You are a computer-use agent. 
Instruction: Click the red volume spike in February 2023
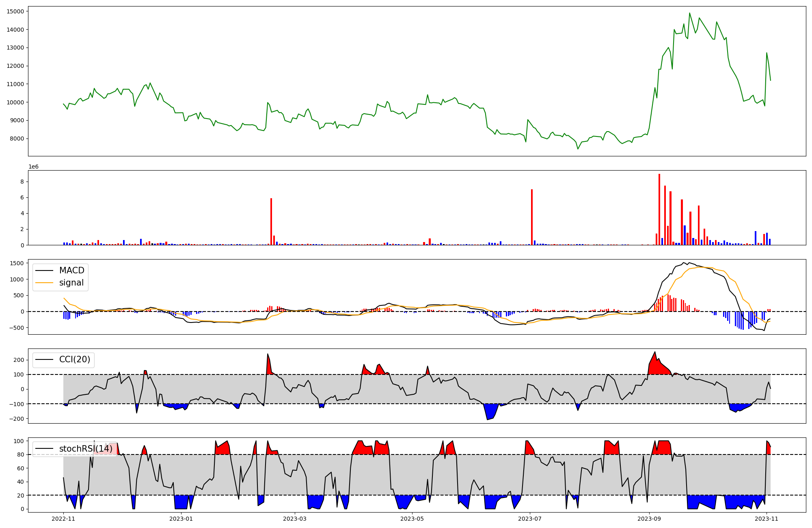pyautogui.click(x=271, y=222)
